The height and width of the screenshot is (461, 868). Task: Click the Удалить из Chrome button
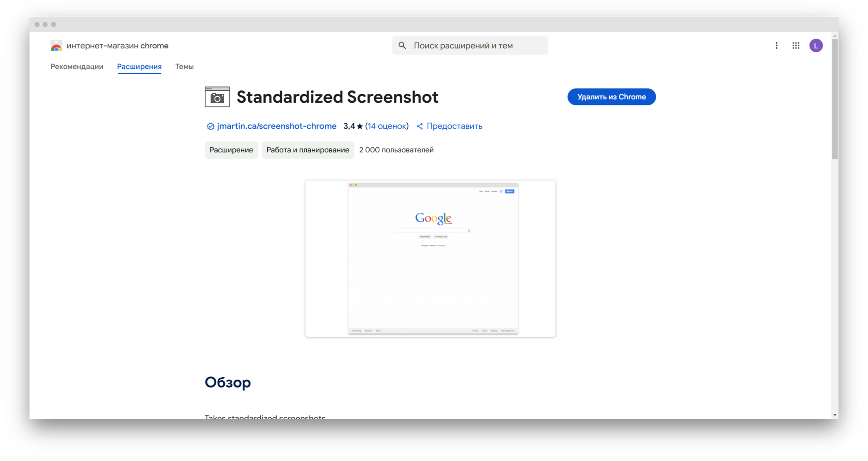click(611, 97)
